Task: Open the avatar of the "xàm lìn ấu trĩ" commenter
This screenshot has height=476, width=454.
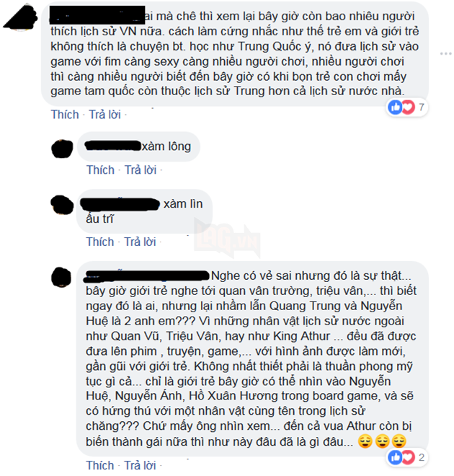Action: point(62,205)
